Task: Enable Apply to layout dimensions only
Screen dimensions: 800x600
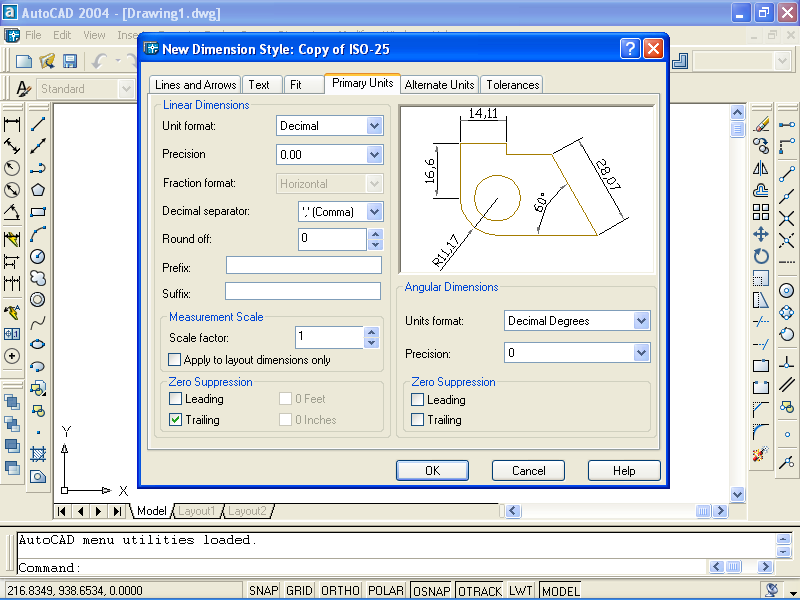Action: click(174, 360)
